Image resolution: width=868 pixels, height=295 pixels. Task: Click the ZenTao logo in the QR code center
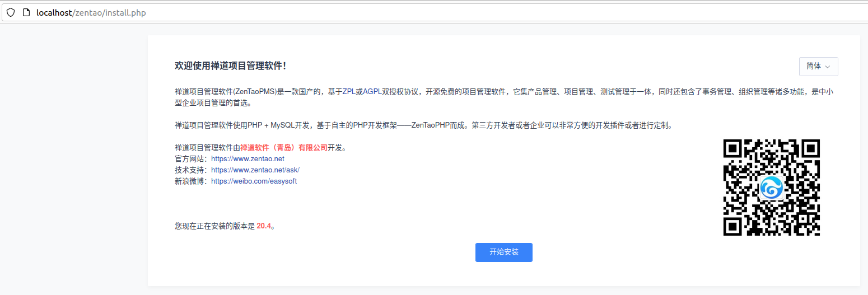tap(772, 188)
